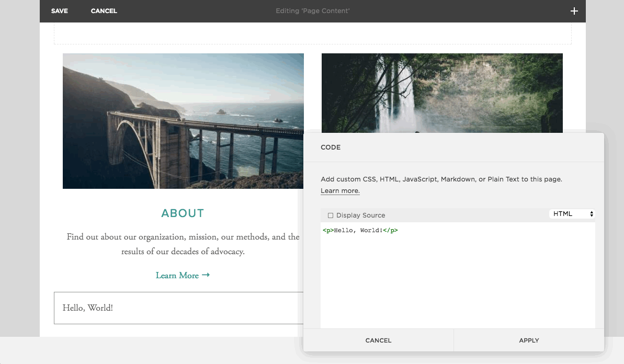Open the HTML language dropdown
This screenshot has width=624, height=364.
(572, 214)
